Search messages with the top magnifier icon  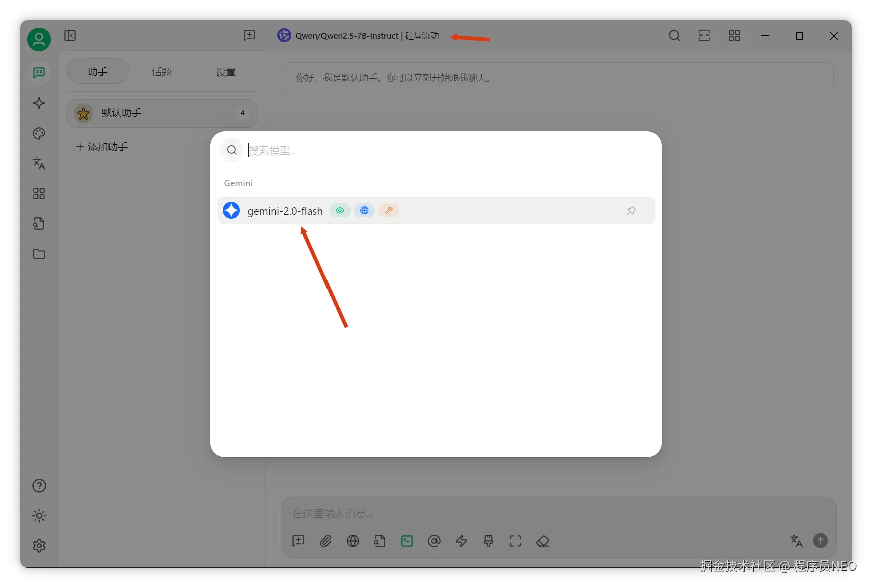point(674,36)
